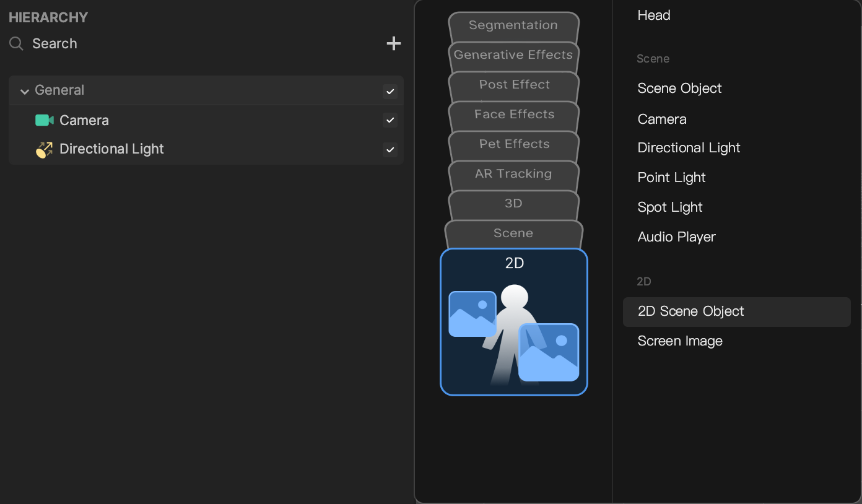Collapse the General group chevron
862x504 pixels.
[25, 91]
